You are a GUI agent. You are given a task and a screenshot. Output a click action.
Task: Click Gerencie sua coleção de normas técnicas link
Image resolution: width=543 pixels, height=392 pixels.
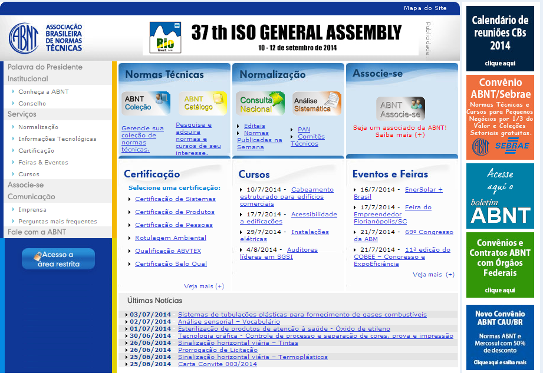(142, 139)
